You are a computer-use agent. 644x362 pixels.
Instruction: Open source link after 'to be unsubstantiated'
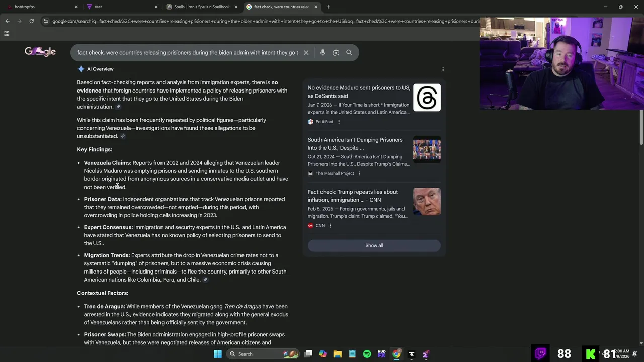coord(123,136)
